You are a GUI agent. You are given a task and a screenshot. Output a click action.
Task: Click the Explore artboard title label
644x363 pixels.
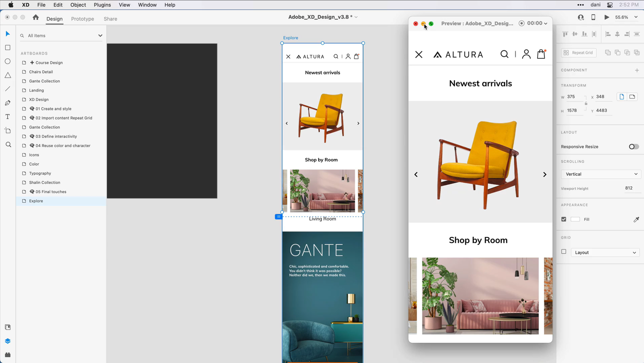click(290, 38)
